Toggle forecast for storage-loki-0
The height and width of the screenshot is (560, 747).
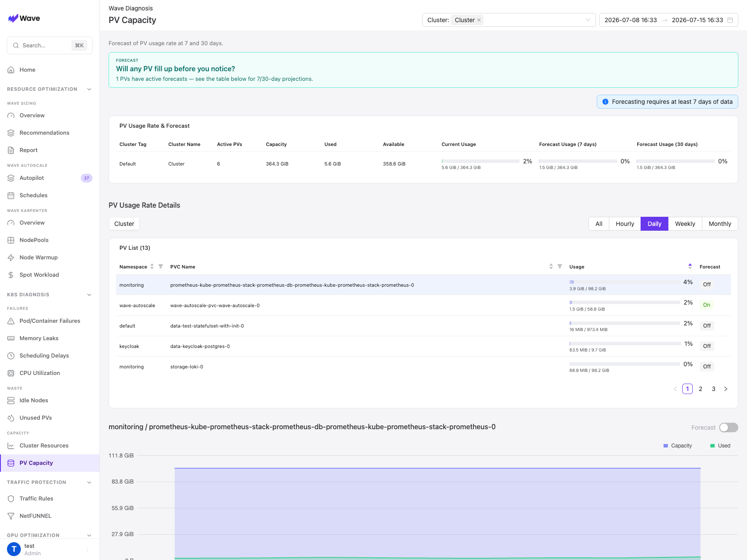(x=707, y=367)
